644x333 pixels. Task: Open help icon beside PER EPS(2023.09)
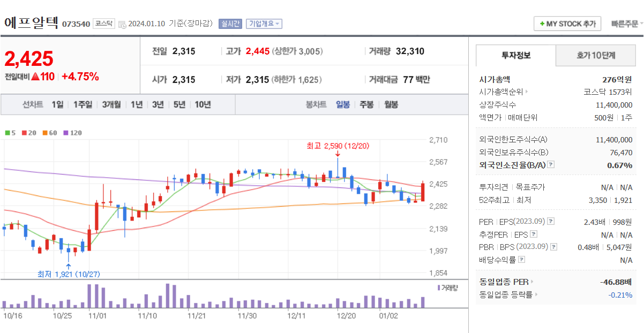tap(551, 221)
